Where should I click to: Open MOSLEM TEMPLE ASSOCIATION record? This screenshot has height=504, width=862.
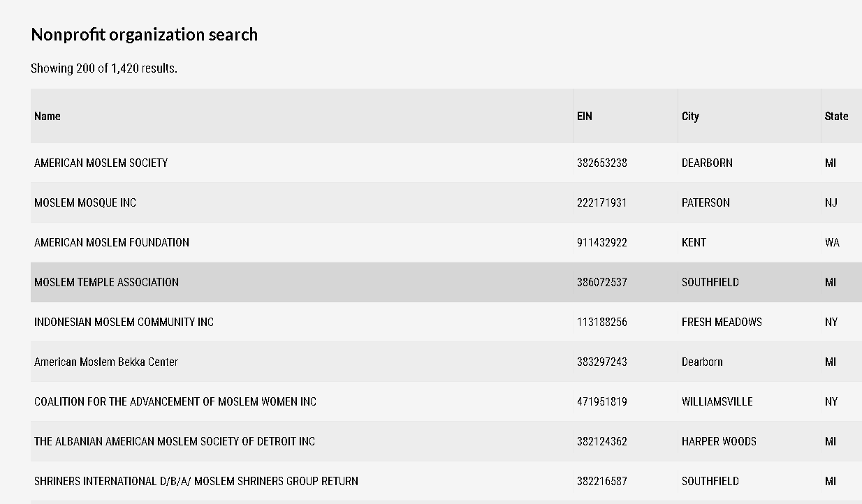[x=106, y=282]
